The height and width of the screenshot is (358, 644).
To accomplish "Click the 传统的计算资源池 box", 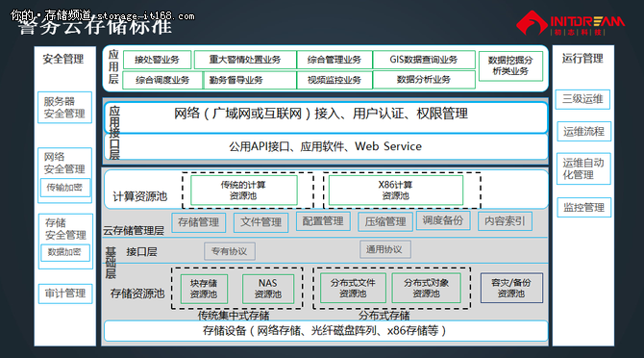I will 243,190.
